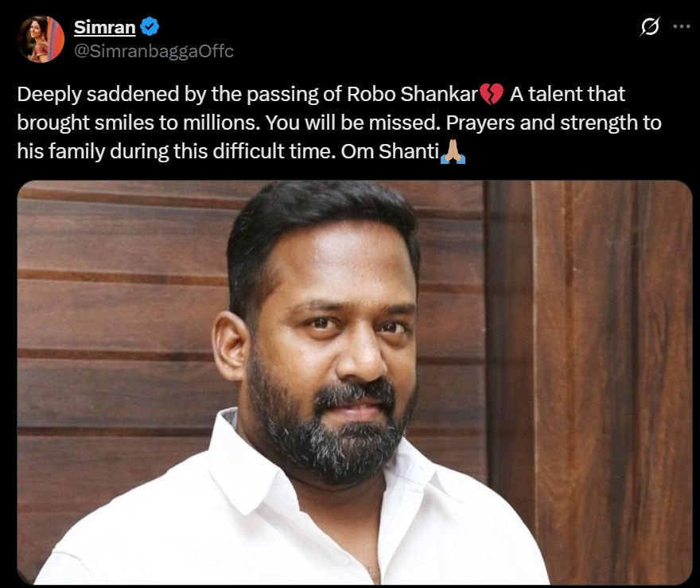
Task: Click the words "Robo Shankar" in tweet
Action: [413, 94]
